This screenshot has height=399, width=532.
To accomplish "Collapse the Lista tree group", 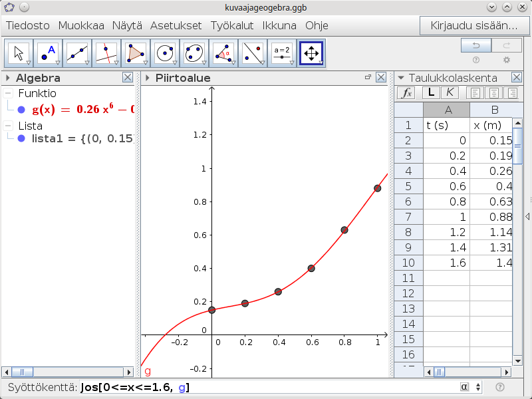I will click(8, 126).
